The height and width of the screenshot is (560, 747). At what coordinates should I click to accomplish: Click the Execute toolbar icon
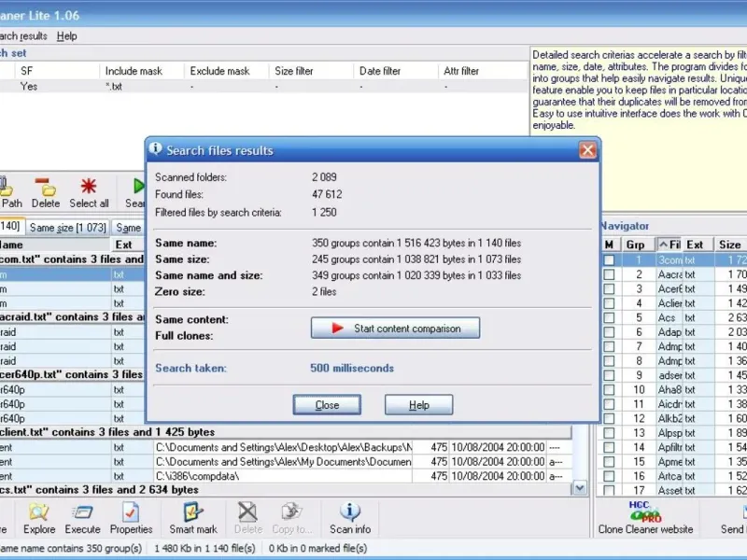(82, 512)
